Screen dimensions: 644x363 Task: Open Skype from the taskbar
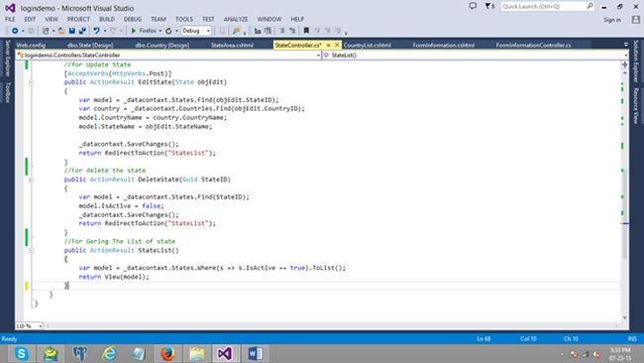(22, 353)
